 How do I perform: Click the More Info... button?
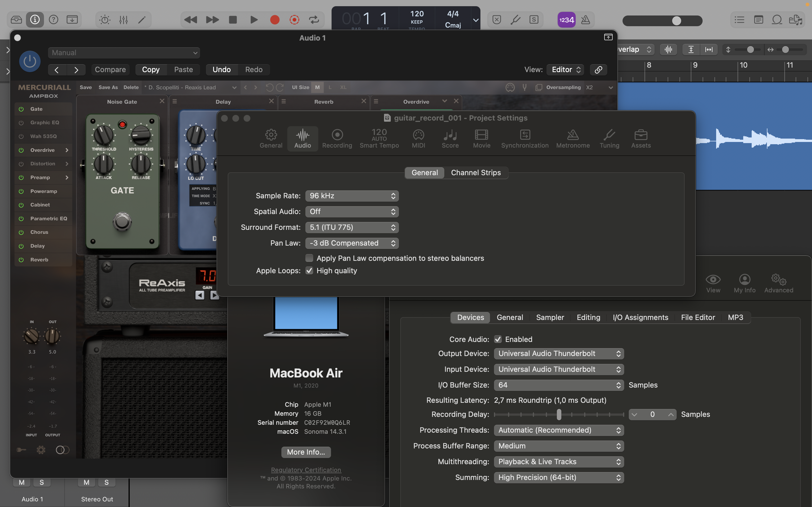[306, 452]
